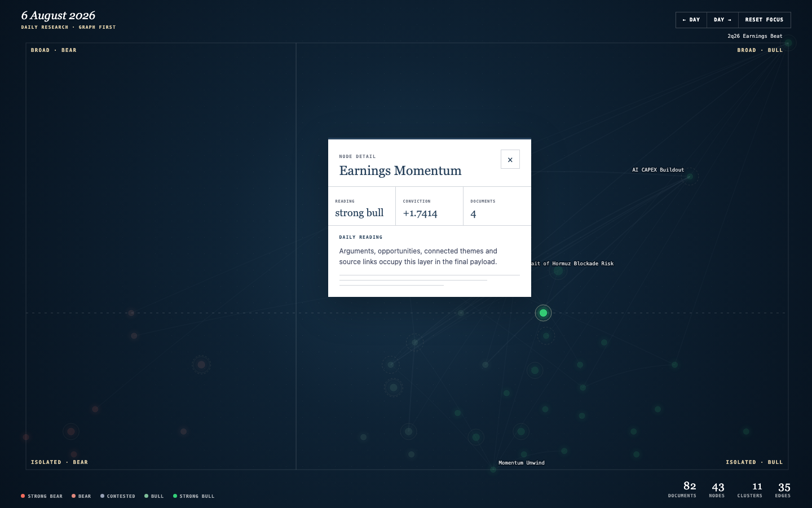Click the 'Momentum Unwind' label
812x508 pixels.
[522, 463]
